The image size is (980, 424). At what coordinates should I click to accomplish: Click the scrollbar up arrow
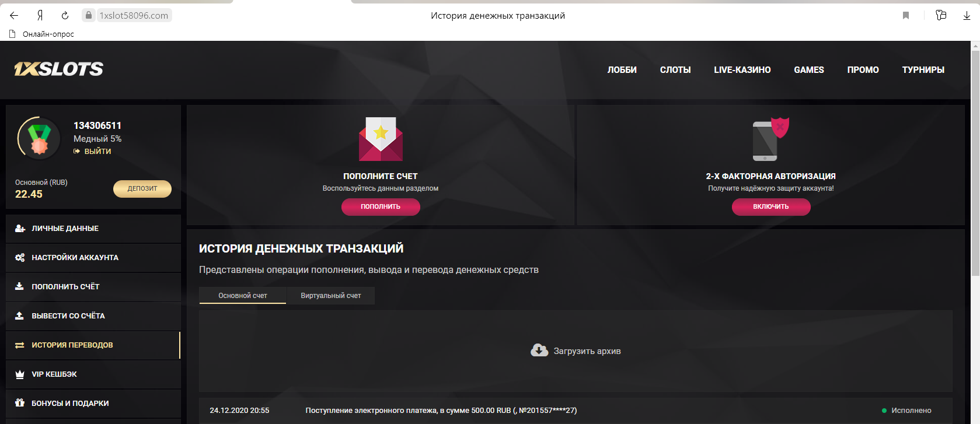[x=975, y=45]
